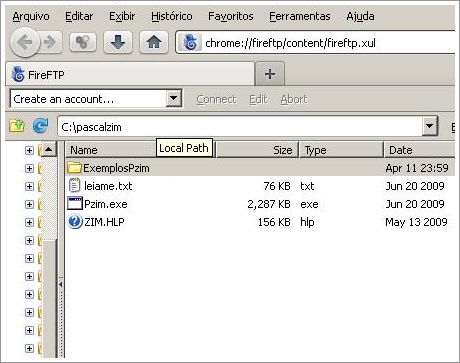Click the seahorse icon on the FireFTP tab
Viewport: 460px width, 363px height.
pyautogui.click(x=18, y=74)
